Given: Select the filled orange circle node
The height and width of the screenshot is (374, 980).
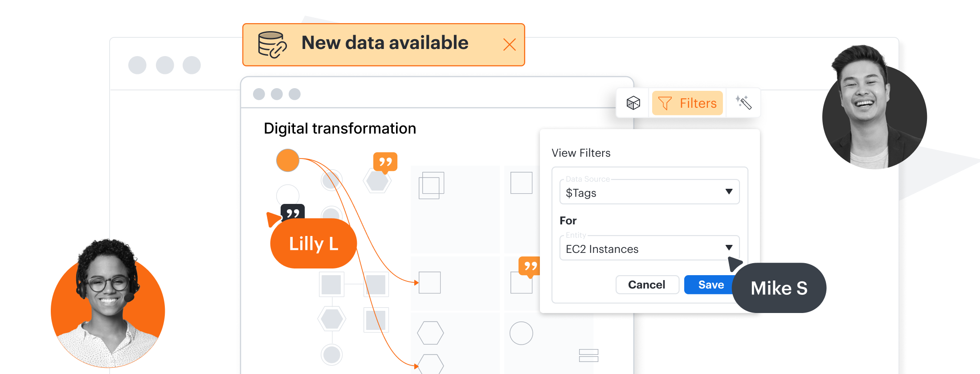Looking at the screenshot, I should tap(288, 160).
